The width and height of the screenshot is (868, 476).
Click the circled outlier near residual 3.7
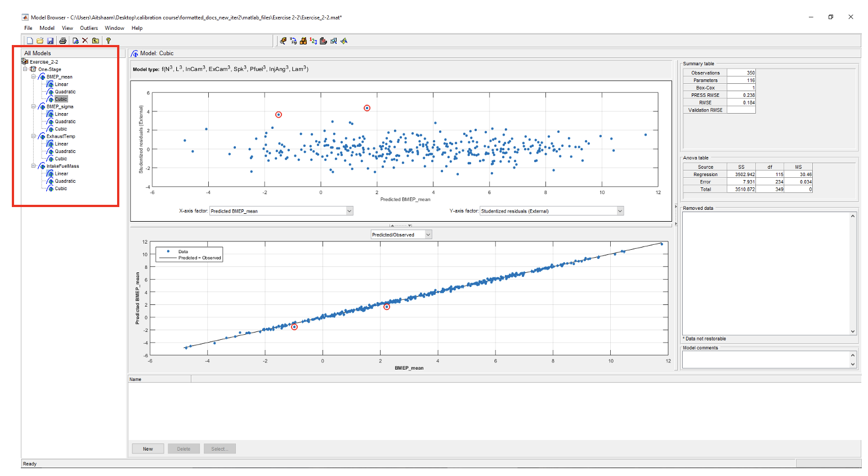tap(279, 115)
